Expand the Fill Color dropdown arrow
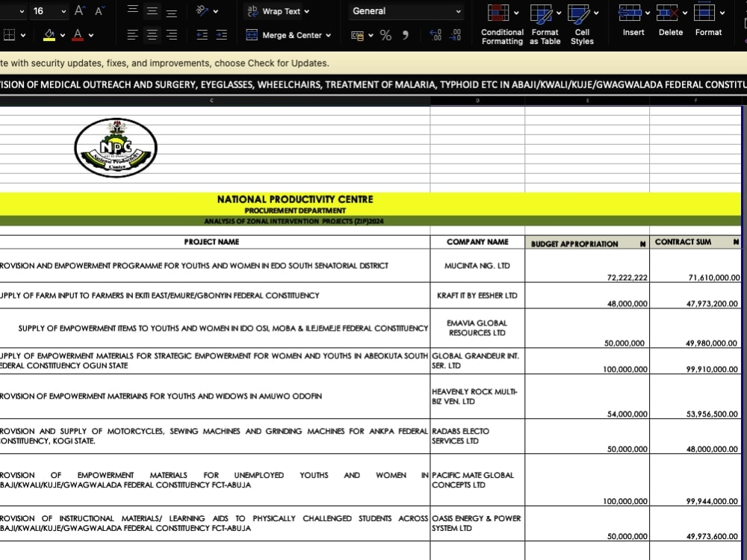This screenshot has height=560, width=747. point(63,35)
